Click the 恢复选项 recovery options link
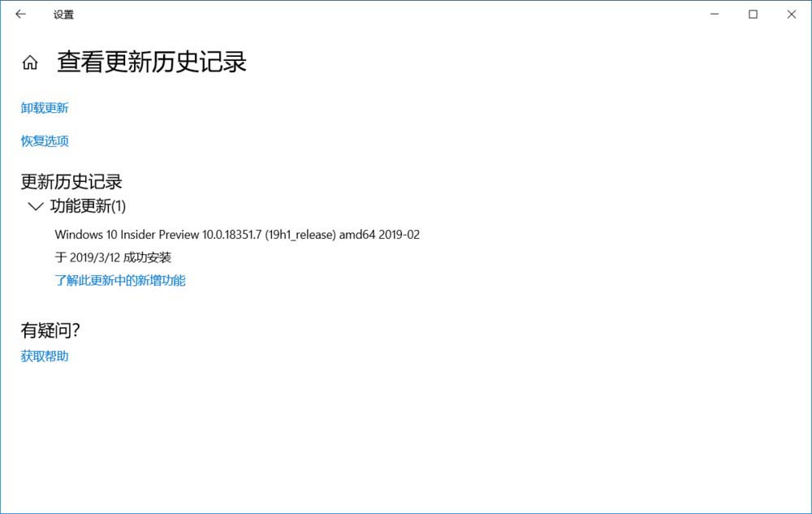The width and height of the screenshot is (812, 514). point(44,140)
